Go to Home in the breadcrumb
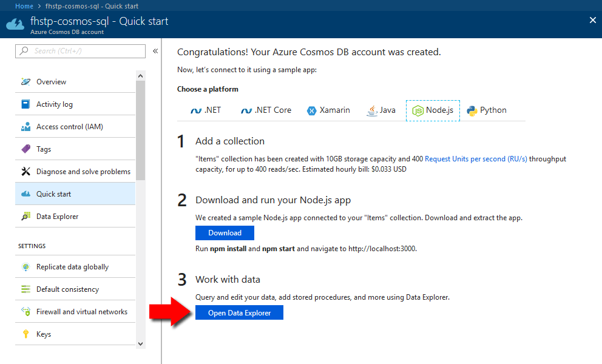 point(24,6)
